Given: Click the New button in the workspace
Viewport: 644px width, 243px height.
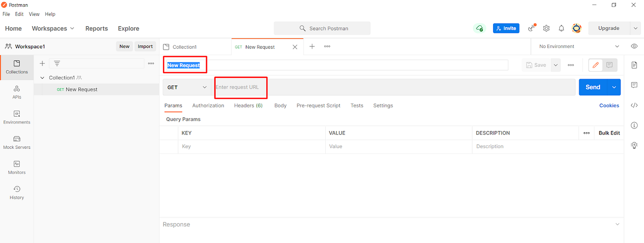Looking at the screenshot, I should point(125,46).
